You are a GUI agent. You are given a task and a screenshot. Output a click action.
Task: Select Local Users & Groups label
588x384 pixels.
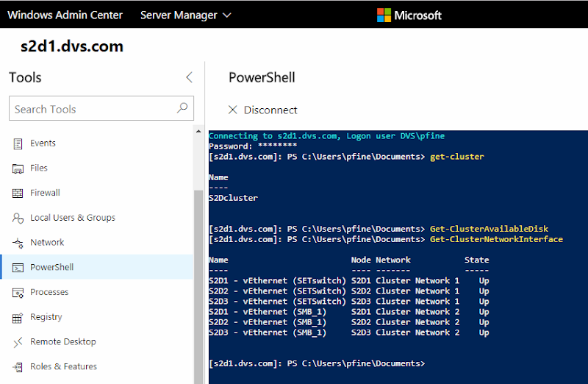(x=73, y=217)
